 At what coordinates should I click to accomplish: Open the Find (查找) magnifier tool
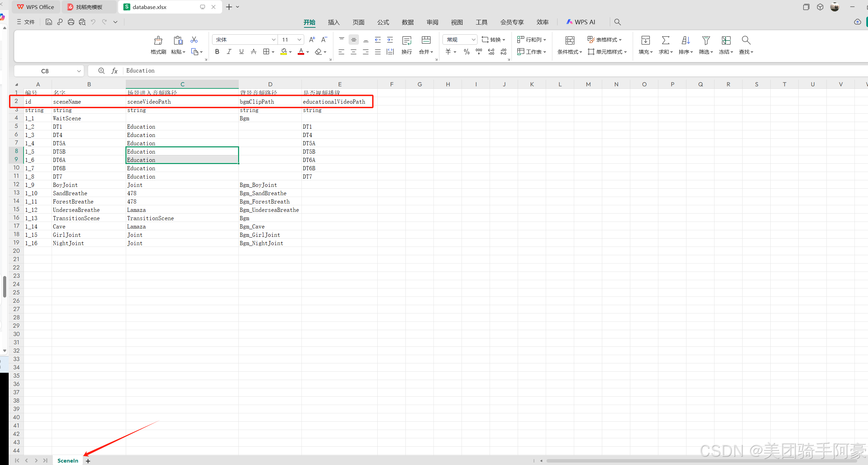pos(746,41)
